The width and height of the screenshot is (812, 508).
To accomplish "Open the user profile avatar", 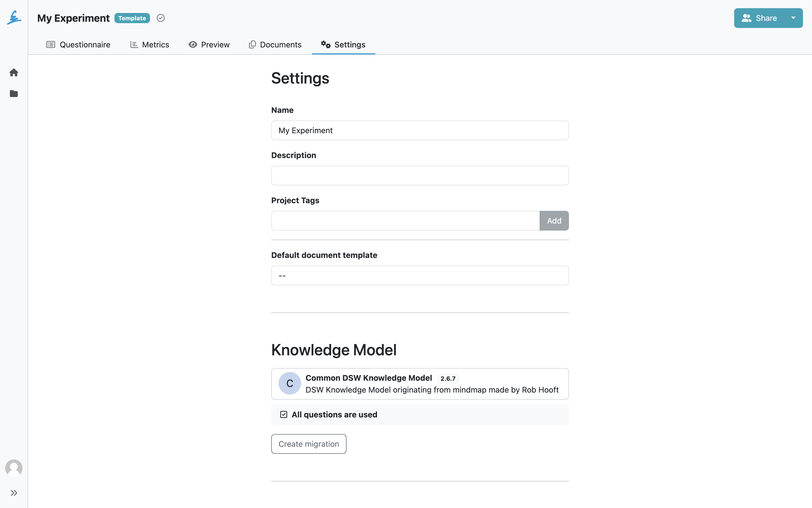I will click(x=14, y=468).
